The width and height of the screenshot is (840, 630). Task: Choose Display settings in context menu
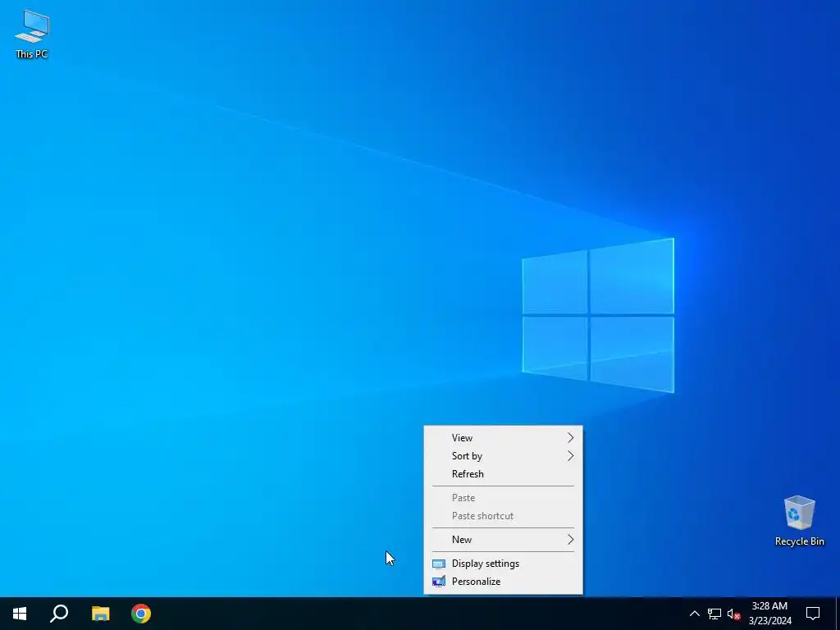coord(503,564)
